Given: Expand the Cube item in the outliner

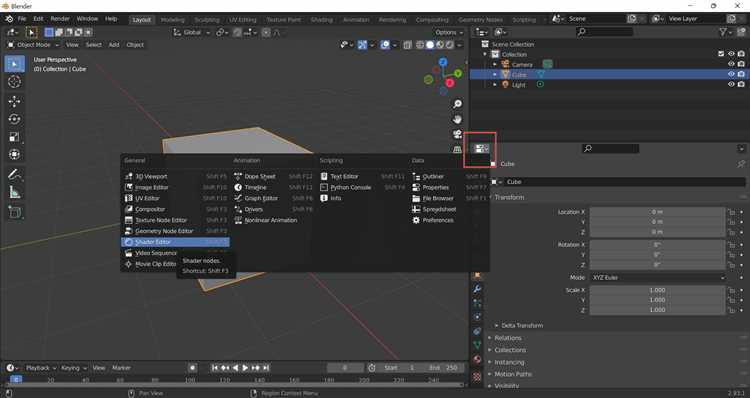Looking at the screenshot, I should (495, 75).
